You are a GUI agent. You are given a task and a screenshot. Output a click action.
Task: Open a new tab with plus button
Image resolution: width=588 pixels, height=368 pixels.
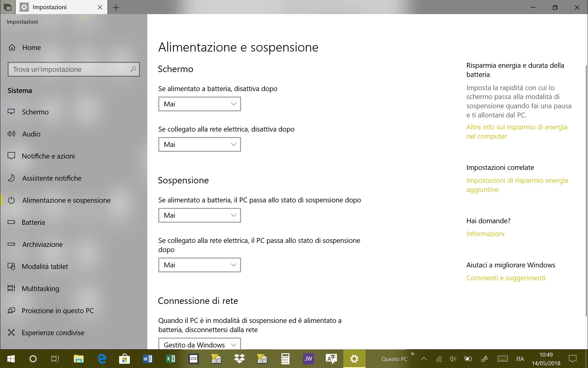click(116, 8)
